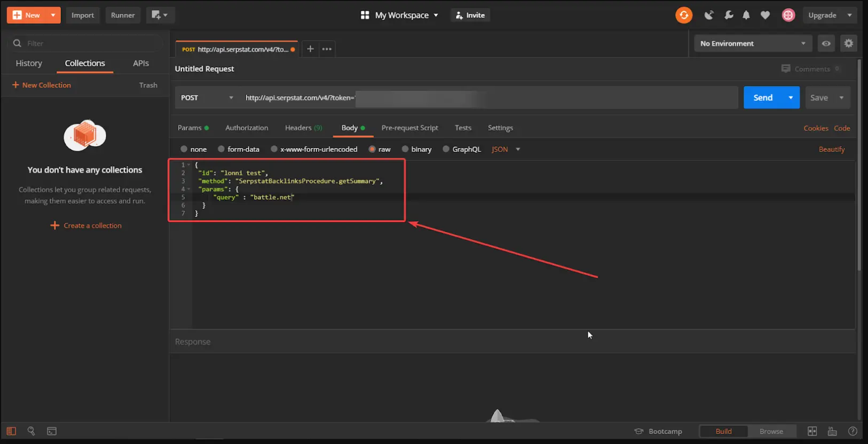
Task: Open manage environments gear icon
Action: coord(849,43)
